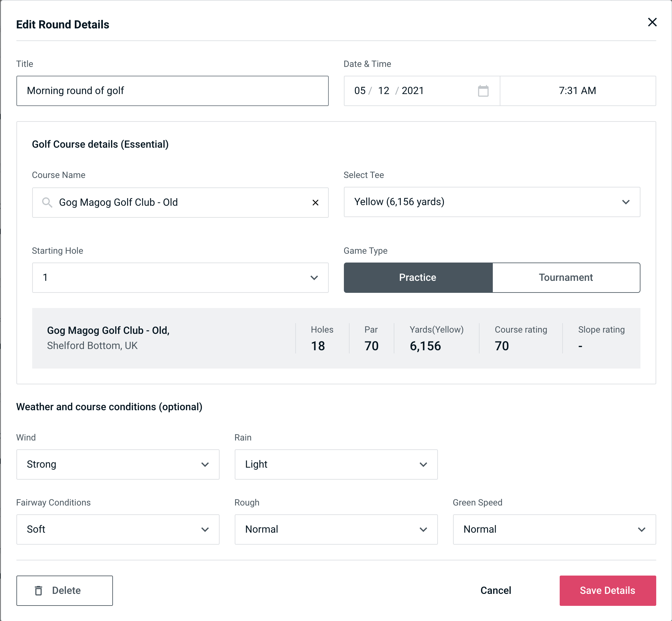This screenshot has height=621, width=672.
Task: Click the clear (X) icon in Course Name
Action: [x=315, y=203]
